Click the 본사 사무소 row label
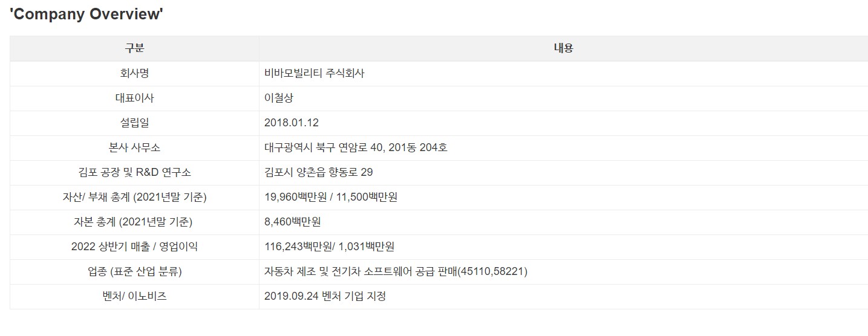The image size is (868, 336). [x=134, y=147]
